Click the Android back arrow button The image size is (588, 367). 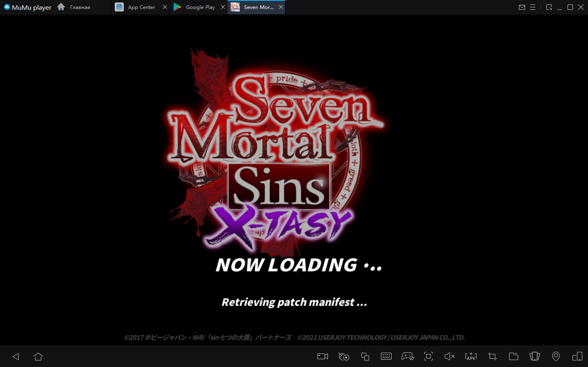(16, 356)
